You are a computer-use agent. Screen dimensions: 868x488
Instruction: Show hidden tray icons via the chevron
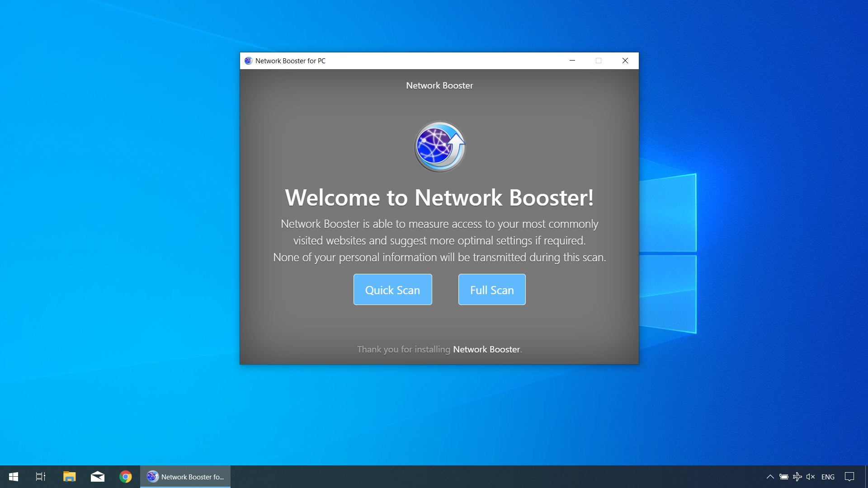(770, 477)
